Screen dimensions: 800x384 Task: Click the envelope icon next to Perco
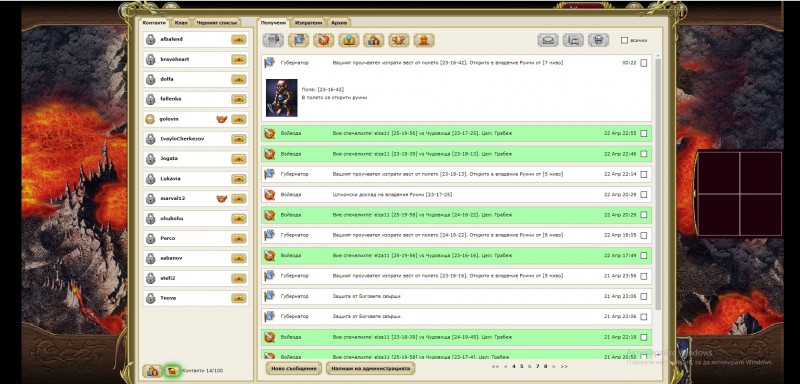click(x=238, y=239)
